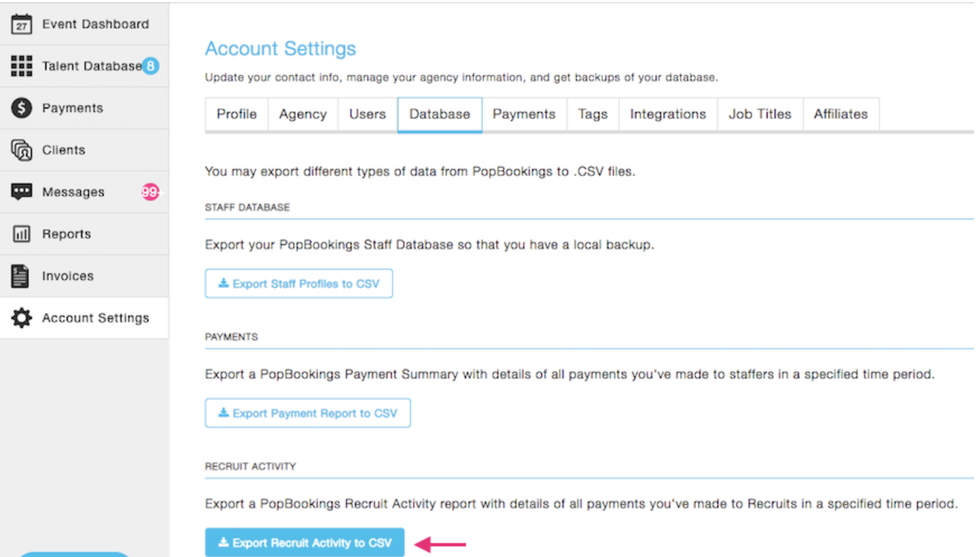980x557 pixels.
Task: Click Export Payment Report to CSV
Action: (307, 413)
